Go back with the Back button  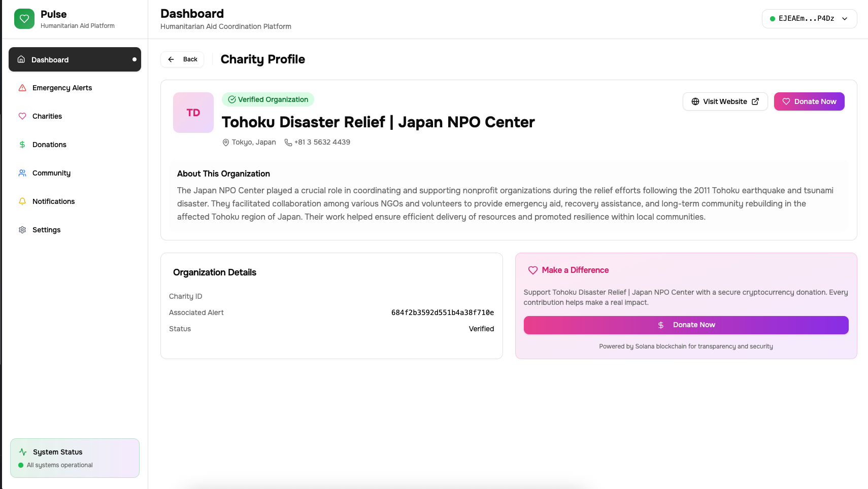click(182, 59)
